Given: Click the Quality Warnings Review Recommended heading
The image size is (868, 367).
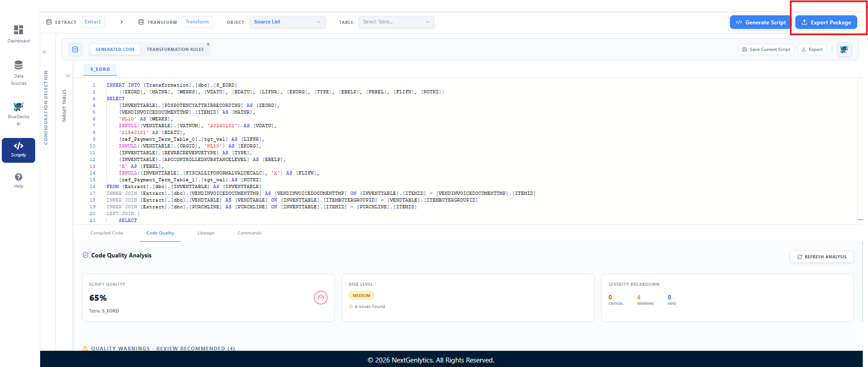Looking at the screenshot, I should [163, 349].
